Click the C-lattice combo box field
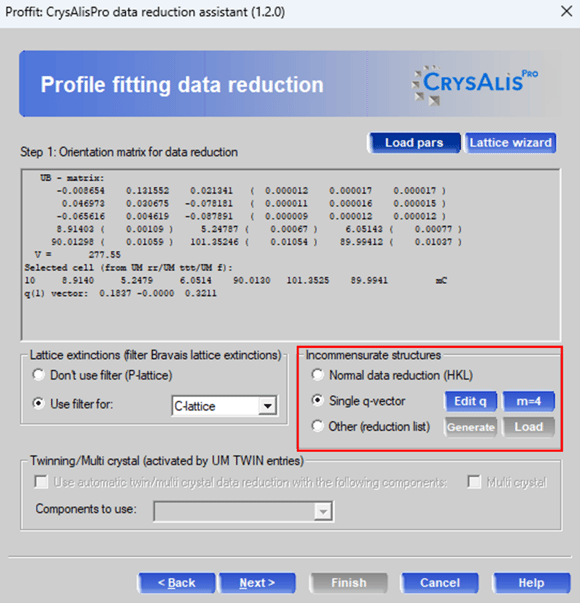580x603 pixels. point(224,406)
